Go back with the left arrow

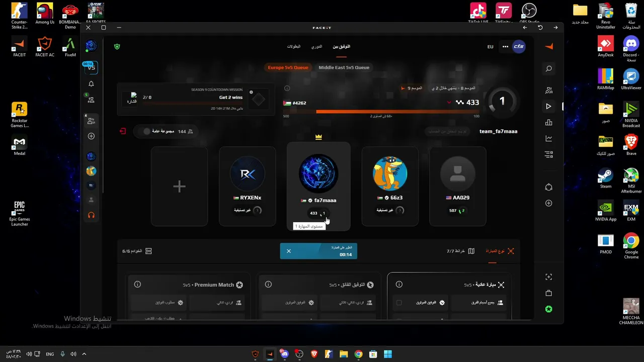point(525,28)
